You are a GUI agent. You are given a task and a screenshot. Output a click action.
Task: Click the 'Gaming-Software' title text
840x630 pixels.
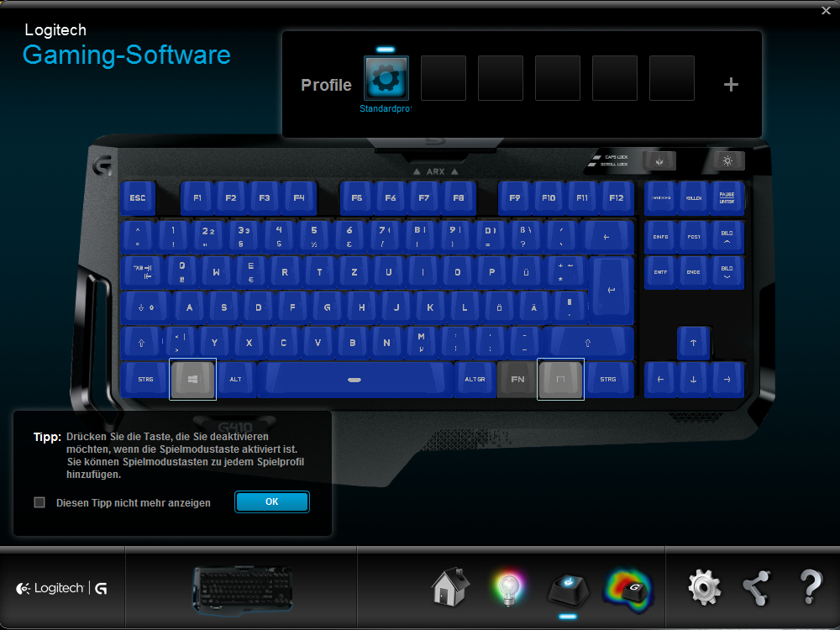[127, 55]
